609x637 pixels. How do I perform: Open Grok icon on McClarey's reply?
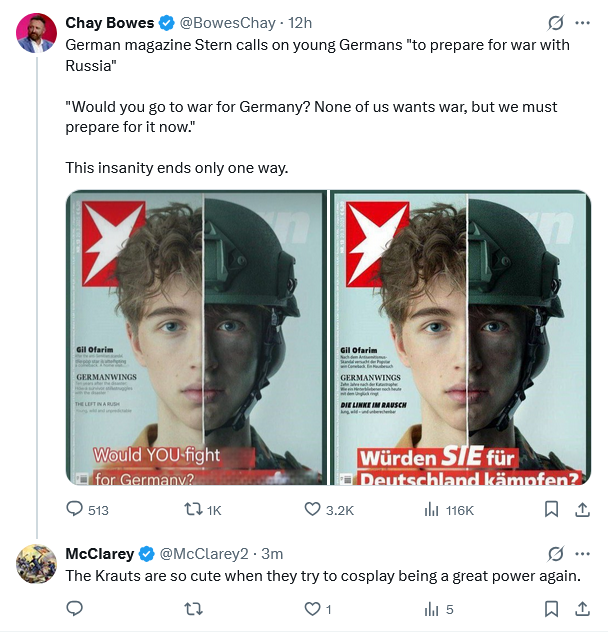555,553
